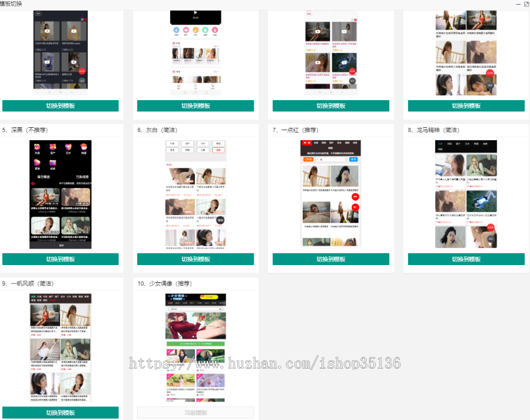Open the top-row portrait photo-grid preview
The width and height of the screenshot is (530, 420).
point(466,53)
